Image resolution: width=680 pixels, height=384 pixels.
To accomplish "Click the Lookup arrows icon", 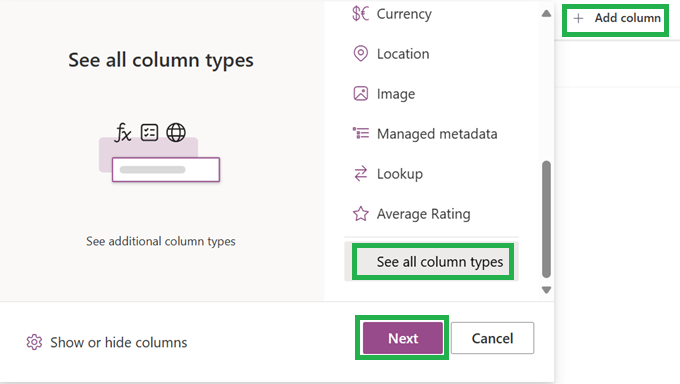I will click(x=360, y=174).
